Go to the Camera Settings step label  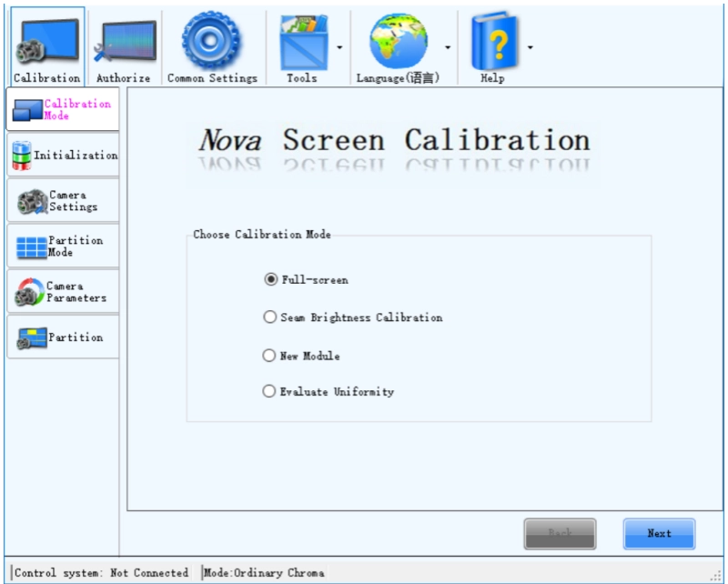(74, 201)
